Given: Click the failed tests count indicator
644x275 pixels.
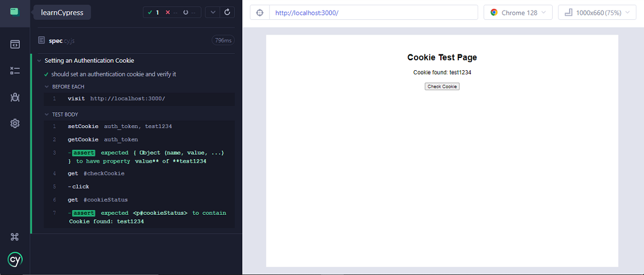Looking at the screenshot, I should [x=173, y=12].
